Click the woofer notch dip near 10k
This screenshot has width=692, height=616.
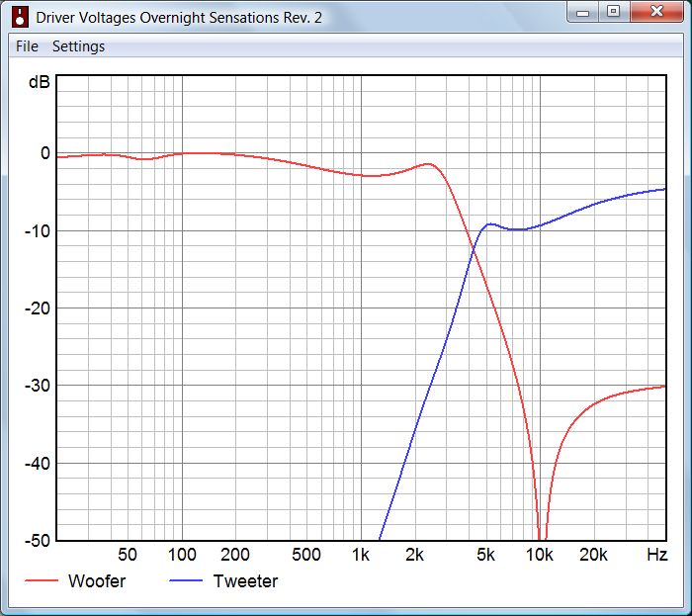543,536
